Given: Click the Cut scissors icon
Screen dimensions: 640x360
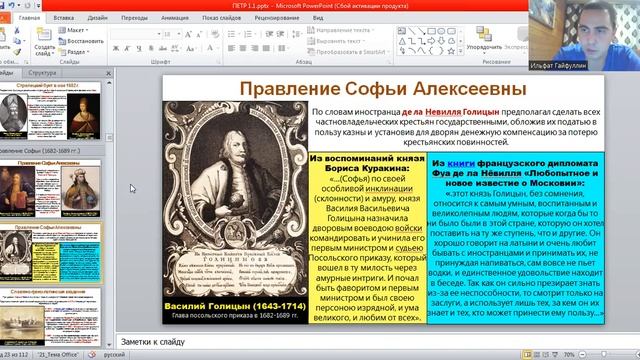Looking at the screenshot, I should tap(17, 30).
